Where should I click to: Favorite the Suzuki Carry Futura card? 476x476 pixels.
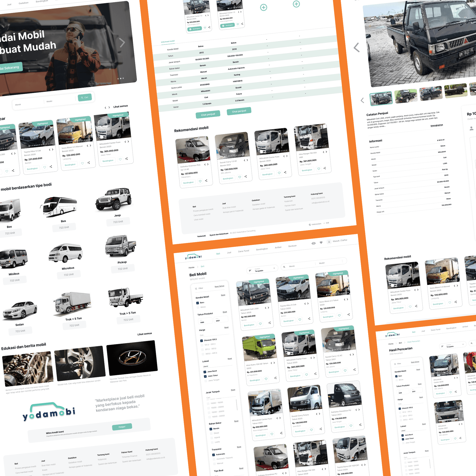[x=311, y=430]
